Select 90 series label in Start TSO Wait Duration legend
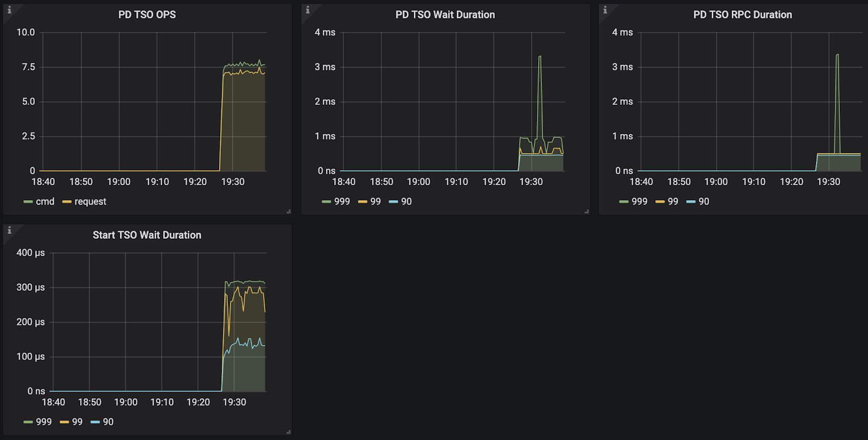 click(108, 422)
